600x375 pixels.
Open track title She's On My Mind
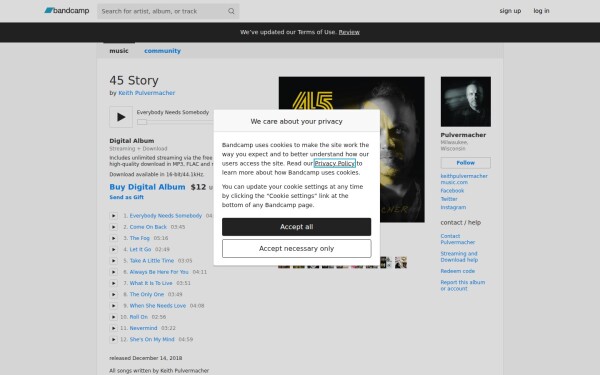coord(152,339)
